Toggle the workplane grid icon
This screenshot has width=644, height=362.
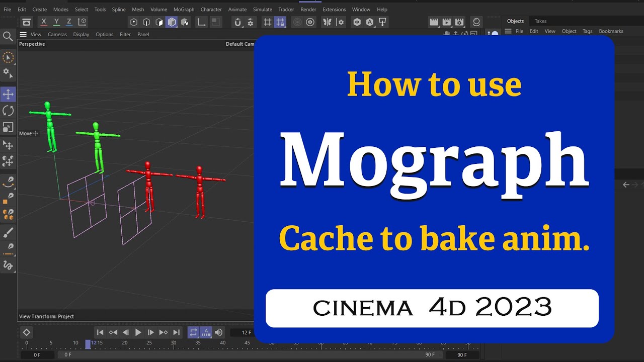(268, 22)
